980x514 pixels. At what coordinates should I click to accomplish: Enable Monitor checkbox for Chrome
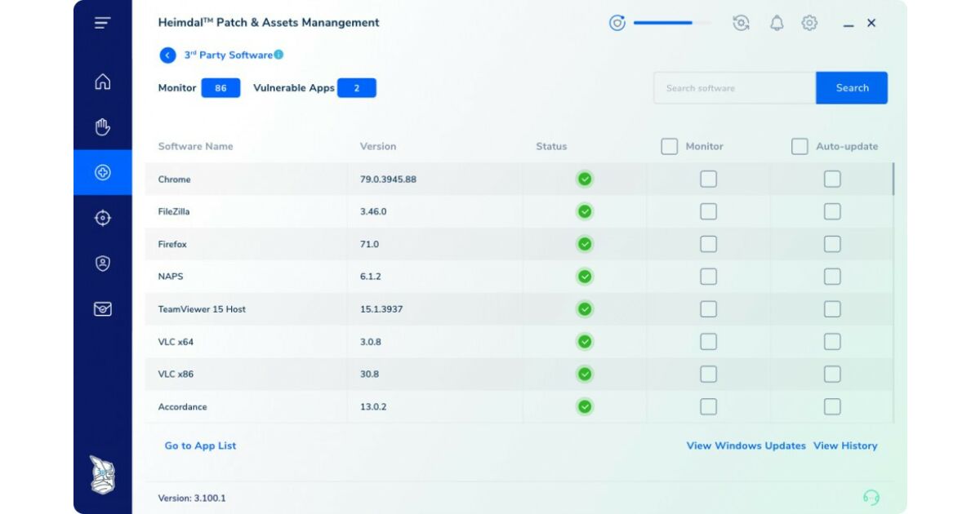click(708, 179)
